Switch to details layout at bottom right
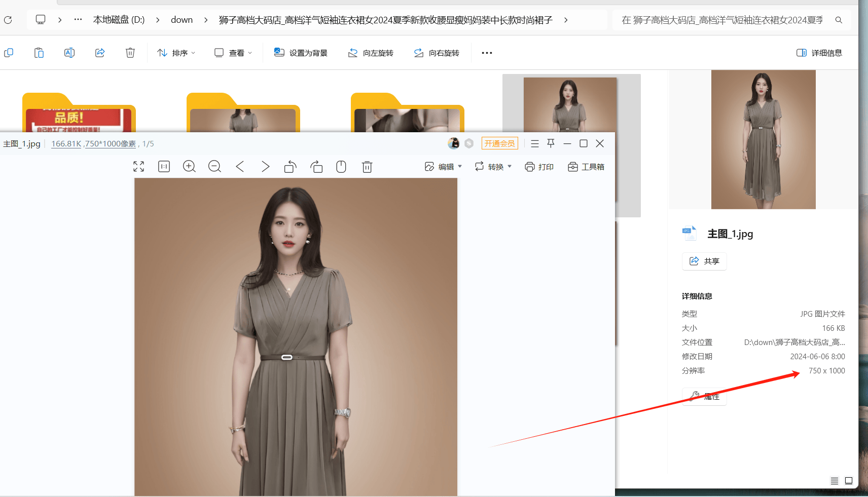This screenshot has width=868, height=497. (x=835, y=481)
